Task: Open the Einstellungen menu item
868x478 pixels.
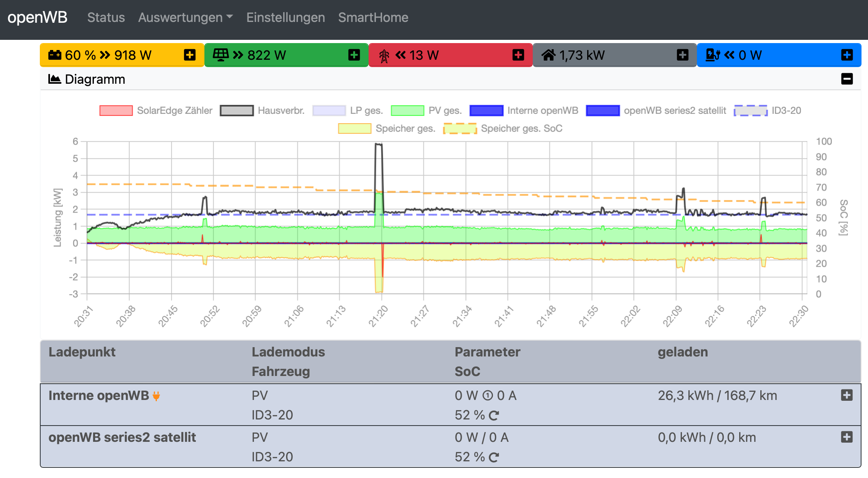Action: click(285, 17)
